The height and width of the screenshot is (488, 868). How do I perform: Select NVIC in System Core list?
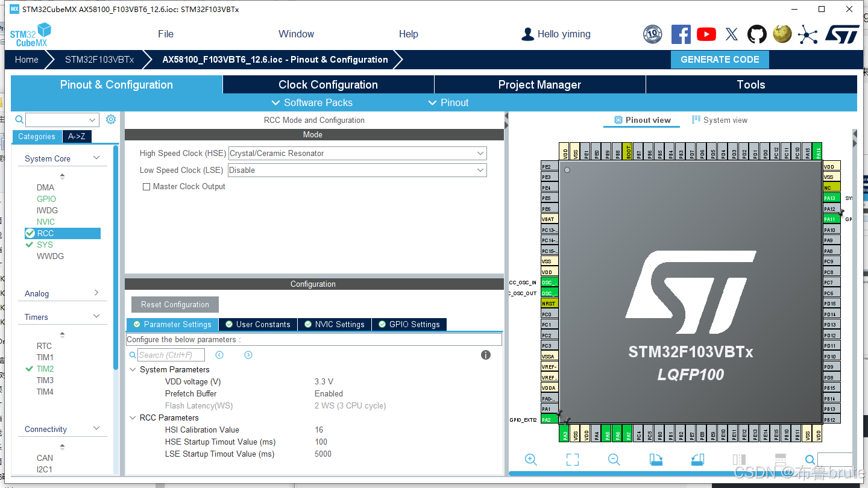point(46,222)
